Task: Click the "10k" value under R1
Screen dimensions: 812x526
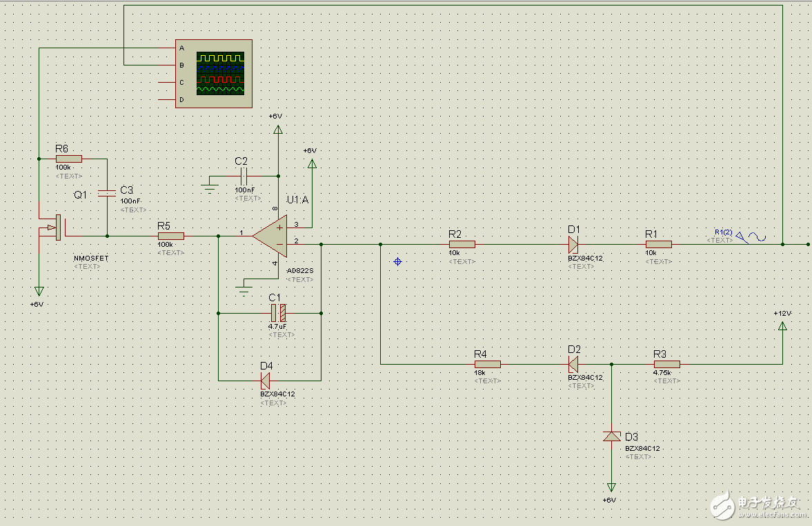Action: [651, 252]
